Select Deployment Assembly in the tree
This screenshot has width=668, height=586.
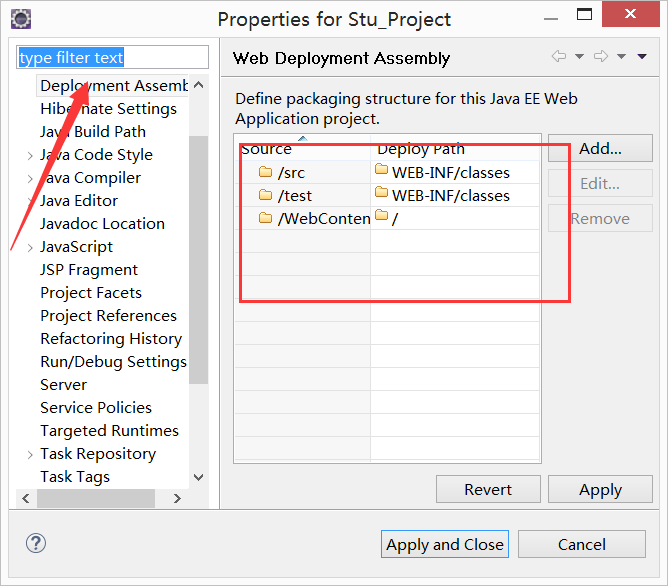tap(114, 86)
